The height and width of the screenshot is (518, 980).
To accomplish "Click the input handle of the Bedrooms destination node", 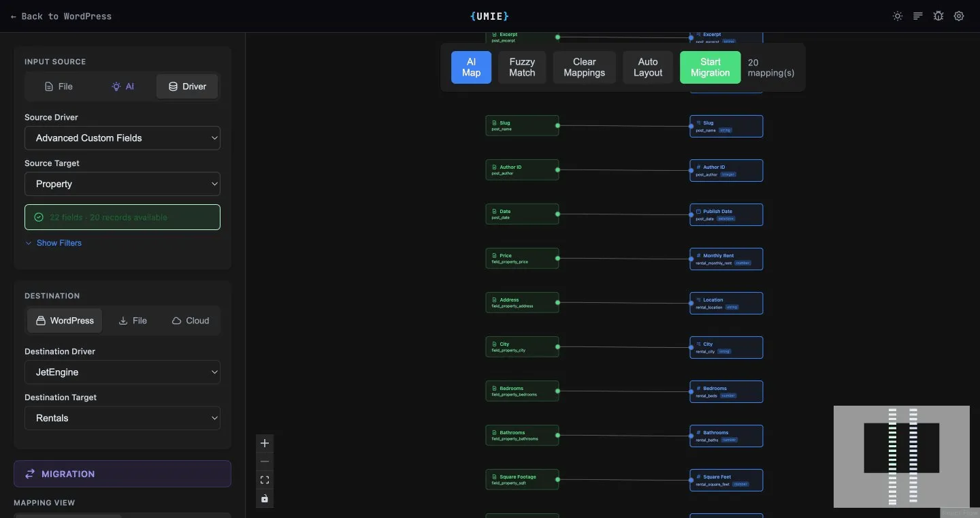I will tap(691, 391).
